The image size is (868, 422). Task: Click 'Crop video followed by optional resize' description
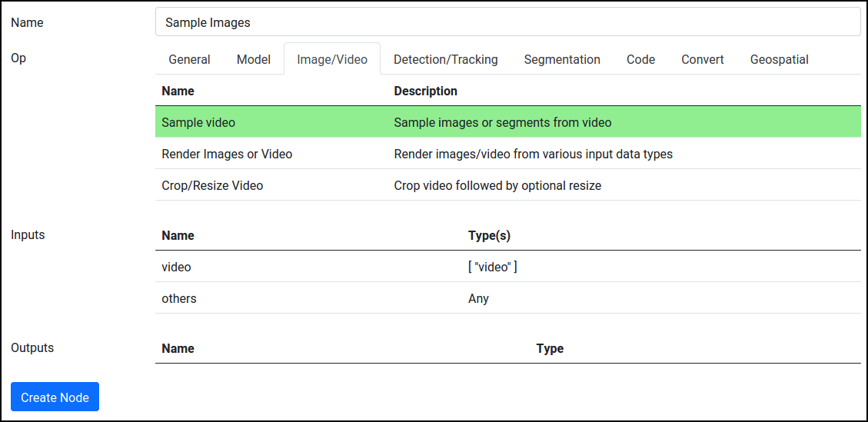[x=497, y=185]
